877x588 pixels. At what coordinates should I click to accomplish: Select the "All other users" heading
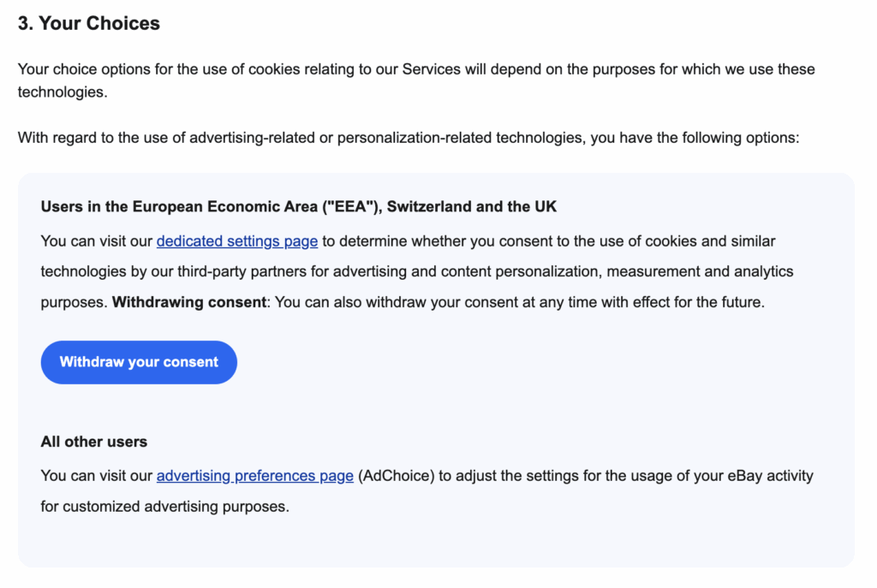click(94, 442)
